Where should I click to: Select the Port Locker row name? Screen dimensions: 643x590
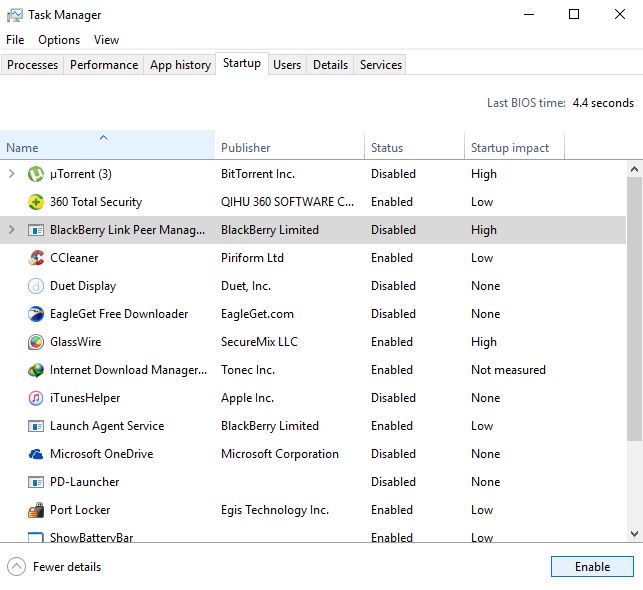(80, 510)
